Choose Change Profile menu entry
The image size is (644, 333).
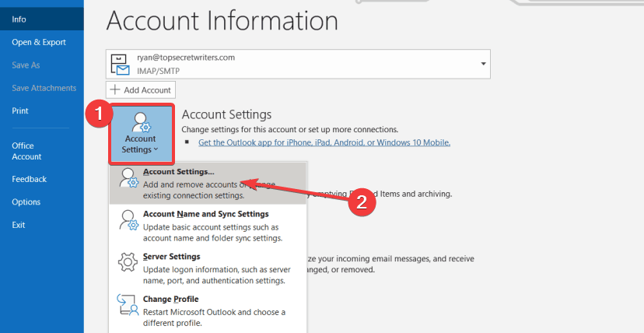tap(208, 311)
